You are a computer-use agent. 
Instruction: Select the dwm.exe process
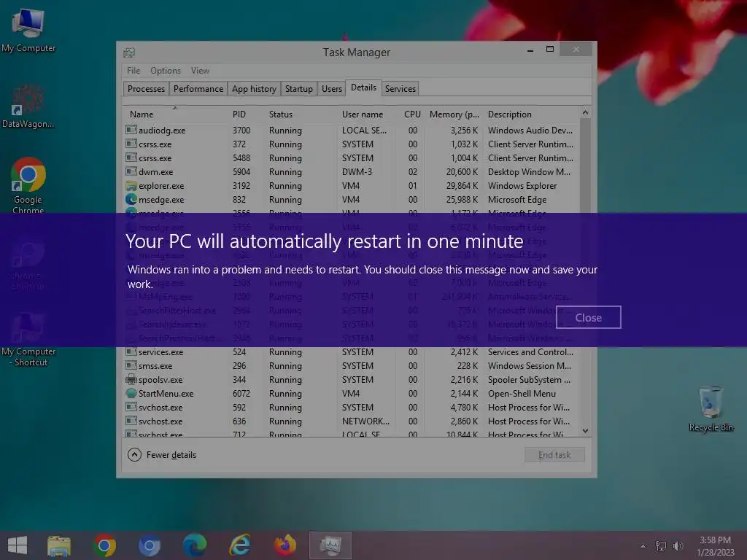tap(352, 171)
